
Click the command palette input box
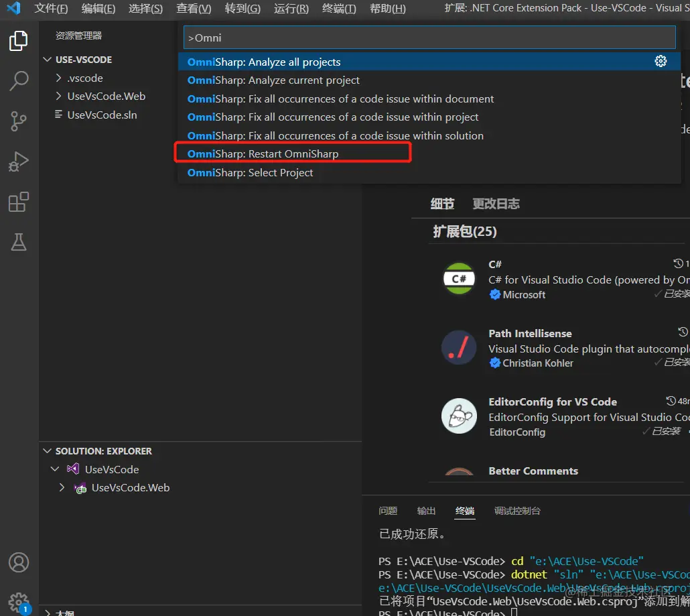429,38
